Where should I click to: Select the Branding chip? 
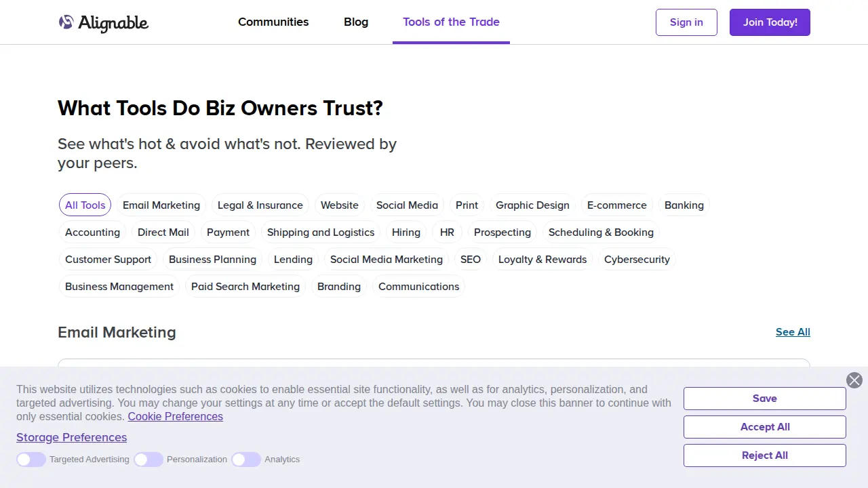point(339,286)
